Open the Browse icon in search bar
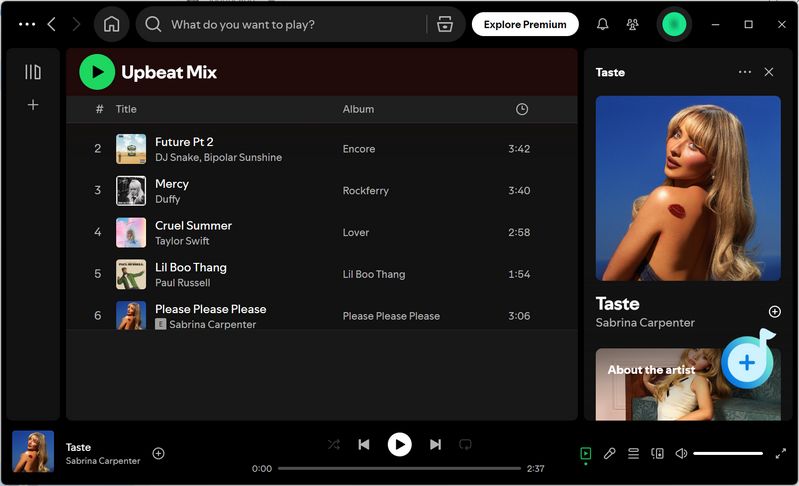Screen dimensions: 799x486 click(445, 24)
